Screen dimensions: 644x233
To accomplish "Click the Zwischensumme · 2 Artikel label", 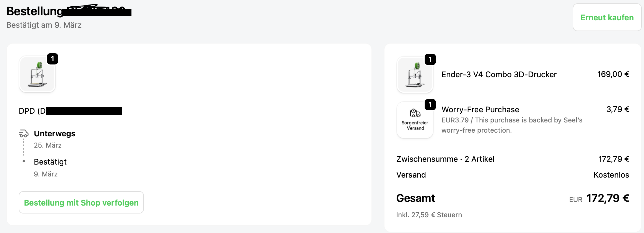I will coord(445,159).
